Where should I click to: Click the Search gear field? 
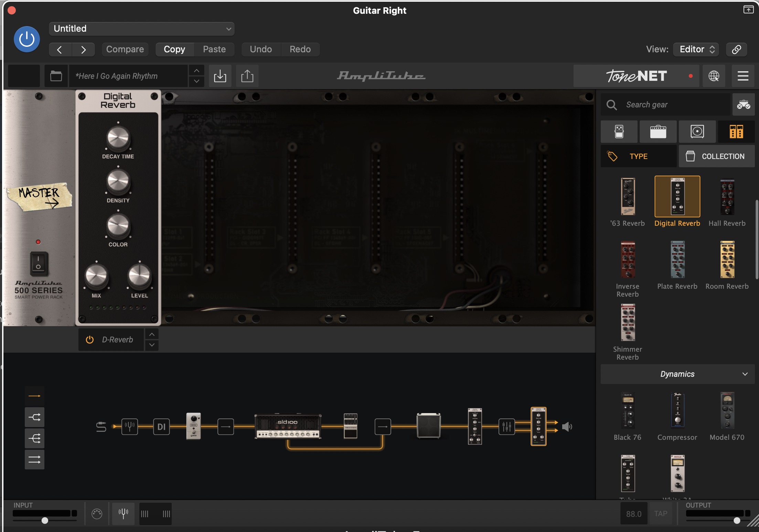click(x=665, y=105)
